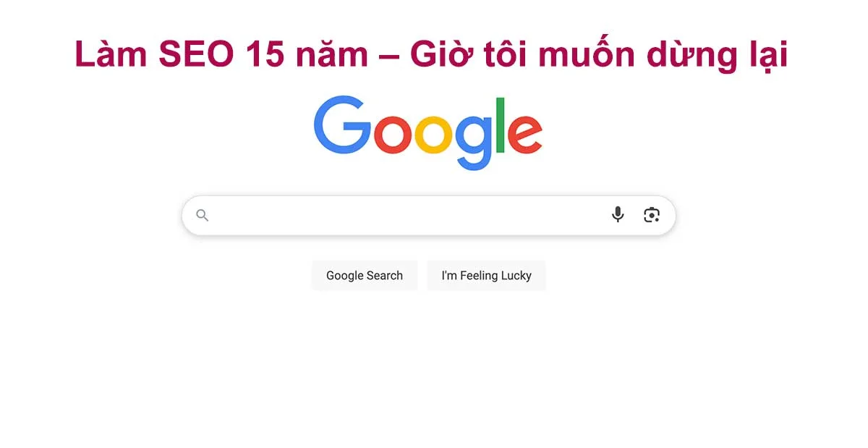Focus the Google search text box
868x448 pixels.
(x=405, y=215)
